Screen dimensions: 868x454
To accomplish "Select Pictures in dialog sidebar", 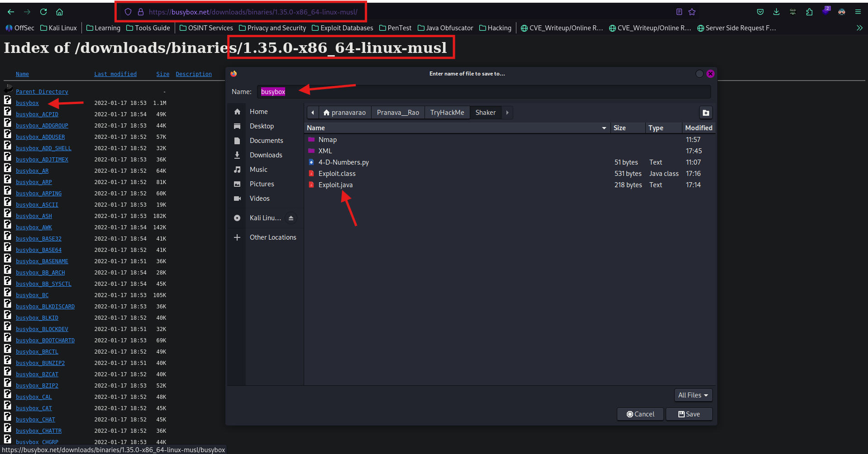I will pyautogui.click(x=262, y=184).
